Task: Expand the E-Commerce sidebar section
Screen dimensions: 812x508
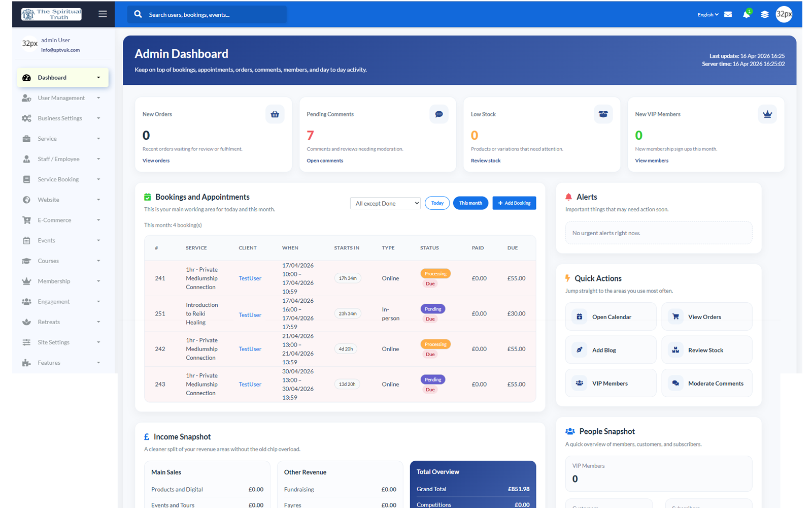Action: tap(54, 220)
